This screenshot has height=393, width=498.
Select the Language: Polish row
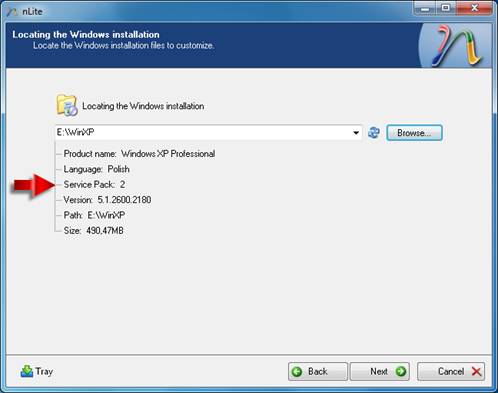[96, 169]
